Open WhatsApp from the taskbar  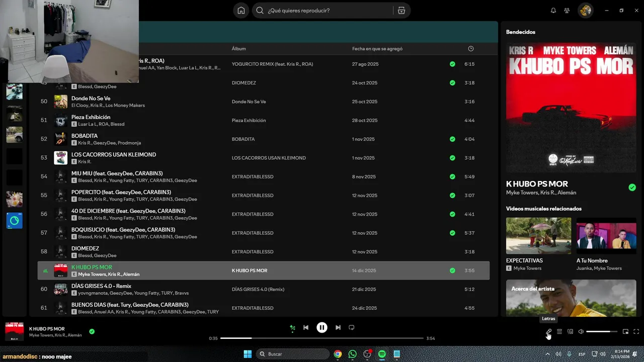pyautogui.click(x=352, y=354)
